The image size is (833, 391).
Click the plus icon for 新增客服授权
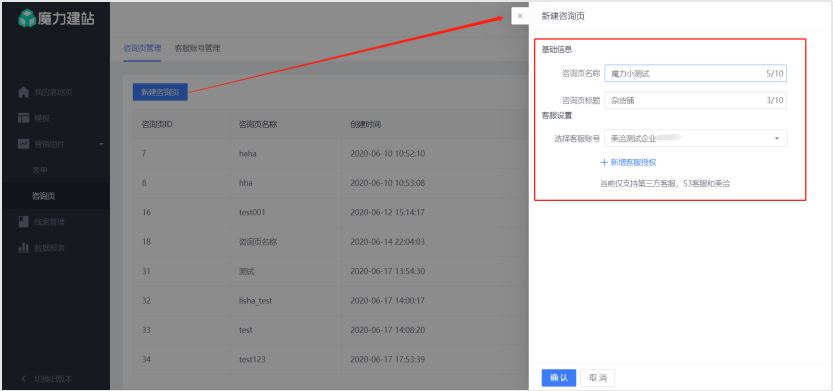pyautogui.click(x=604, y=163)
